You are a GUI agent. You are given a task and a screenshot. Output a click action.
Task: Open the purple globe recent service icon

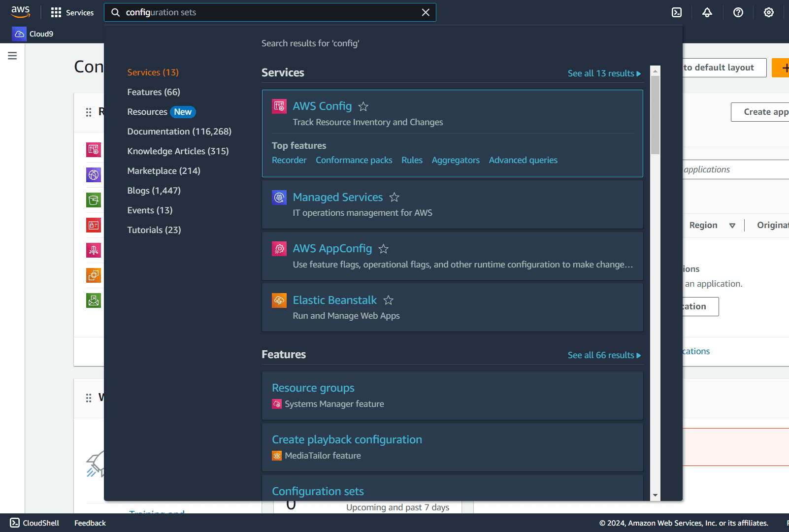pos(94,175)
